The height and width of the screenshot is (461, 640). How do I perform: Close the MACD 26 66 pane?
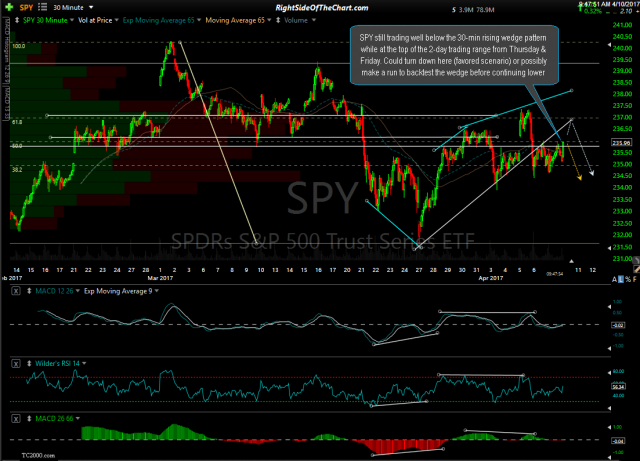point(16,419)
